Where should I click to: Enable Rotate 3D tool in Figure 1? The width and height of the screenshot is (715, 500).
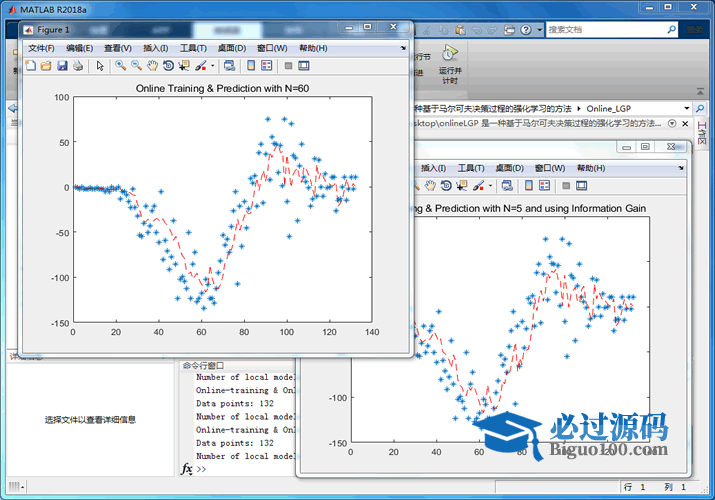click(168, 66)
